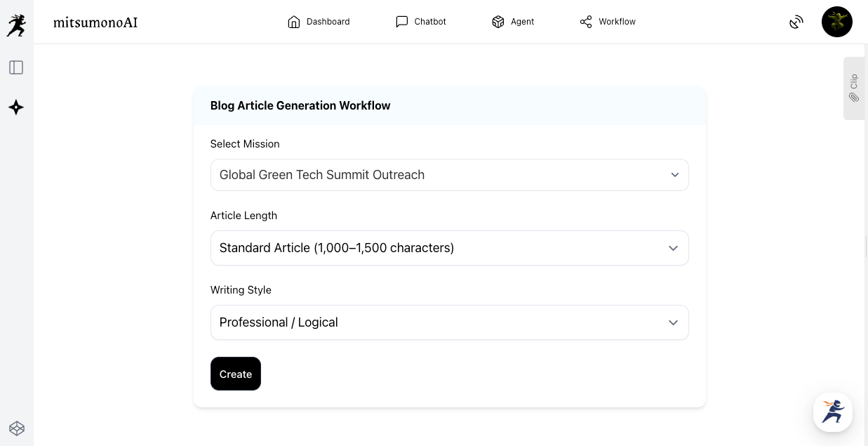Open the Select Mission dropdown
Screen dimensions: 868x446
[449, 175]
